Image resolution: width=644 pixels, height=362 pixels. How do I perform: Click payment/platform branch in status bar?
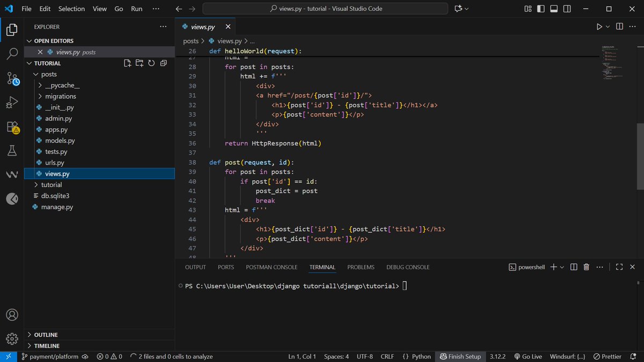pyautogui.click(x=49, y=357)
